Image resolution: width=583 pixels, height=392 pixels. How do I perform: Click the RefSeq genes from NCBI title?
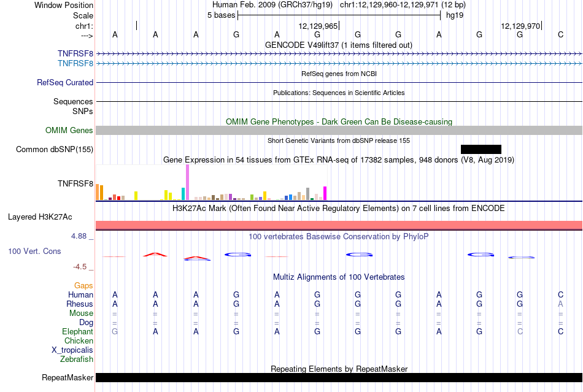339,74
